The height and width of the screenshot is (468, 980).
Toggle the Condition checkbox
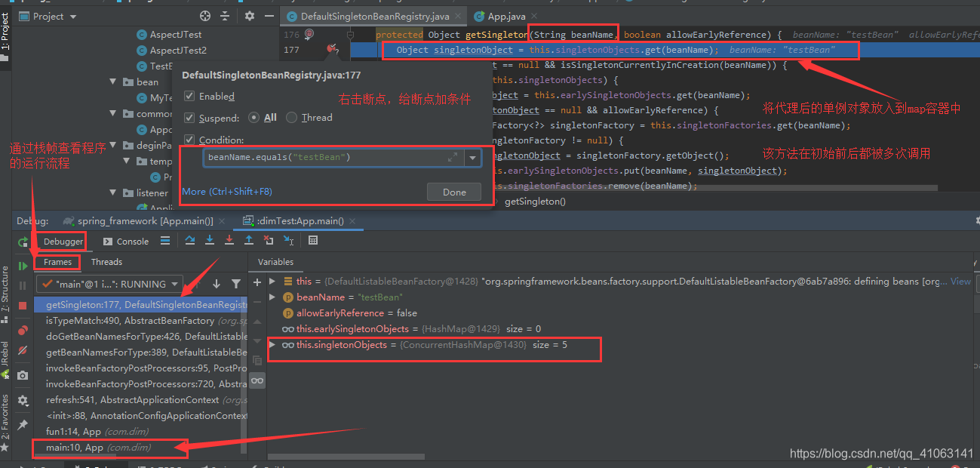click(189, 140)
